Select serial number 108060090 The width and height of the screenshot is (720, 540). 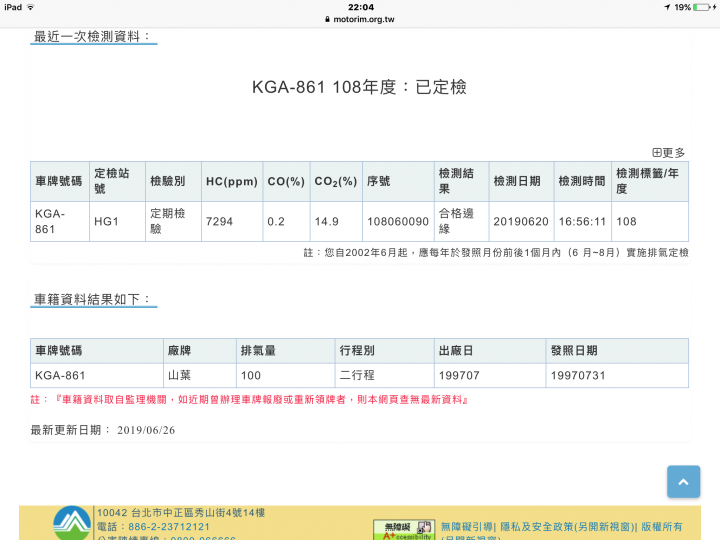pos(398,221)
